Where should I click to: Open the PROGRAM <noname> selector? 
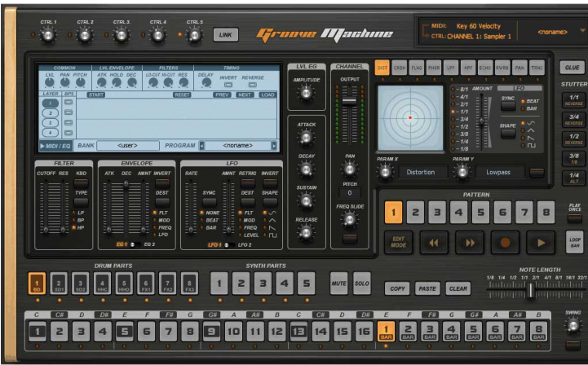point(238,145)
